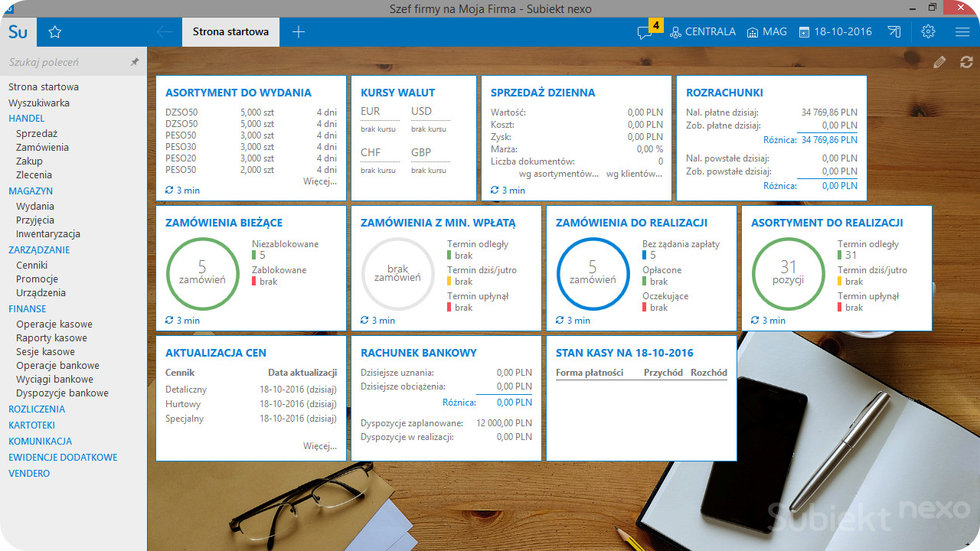Screen dimensions: 980x551
Task: Open the favorites star icon
Action: coord(54,32)
